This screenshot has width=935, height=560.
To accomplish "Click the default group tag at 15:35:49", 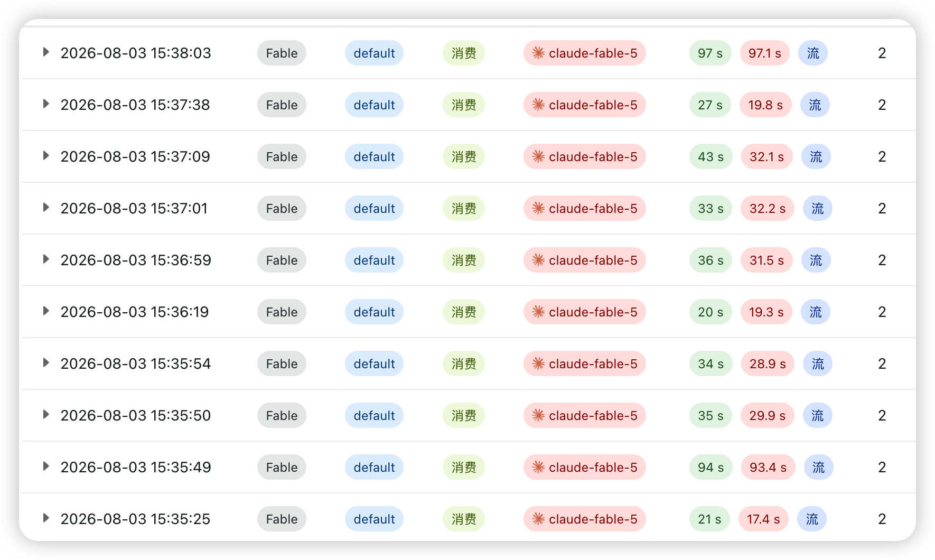I will point(374,468).
